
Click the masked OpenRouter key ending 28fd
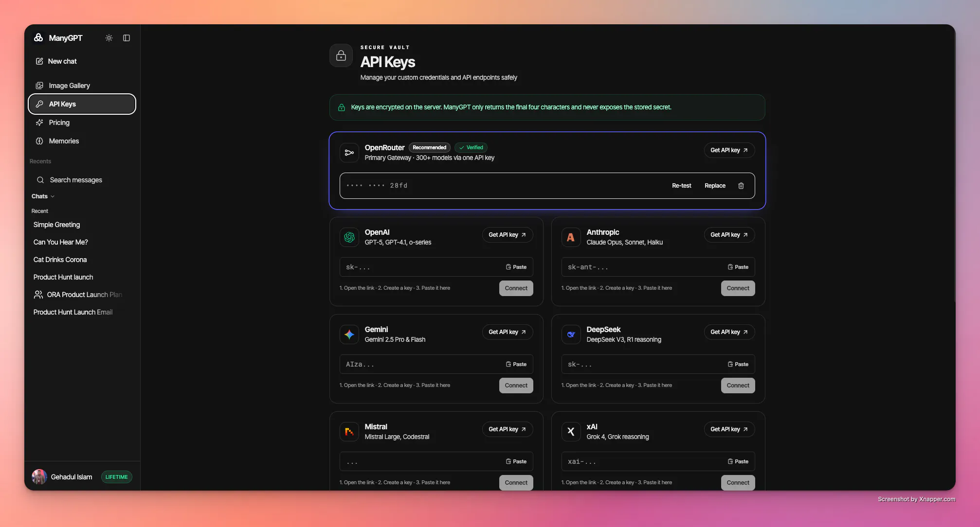pyautogui.click(x=377, y=186)
